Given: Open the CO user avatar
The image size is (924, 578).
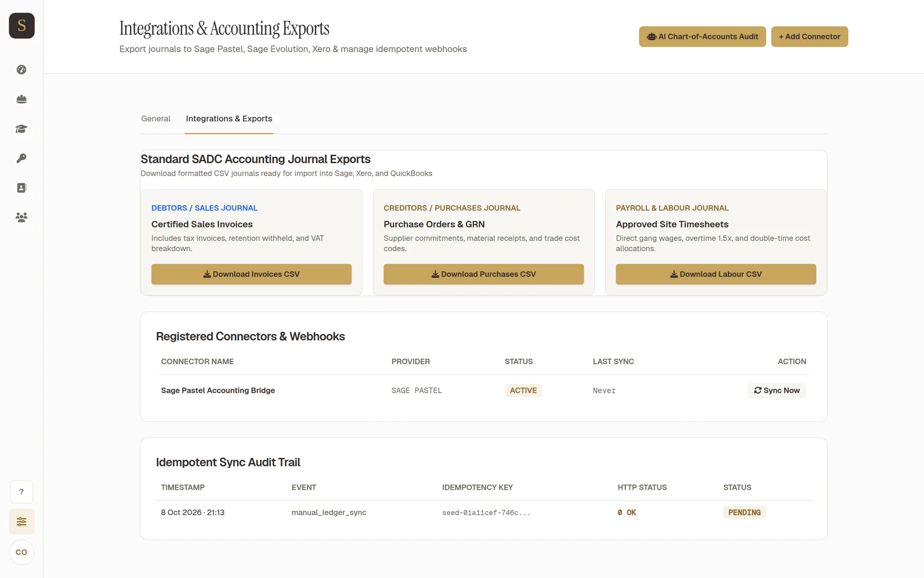Looking at the screenshot, I should pyautogui.click(x=22, y=552).
